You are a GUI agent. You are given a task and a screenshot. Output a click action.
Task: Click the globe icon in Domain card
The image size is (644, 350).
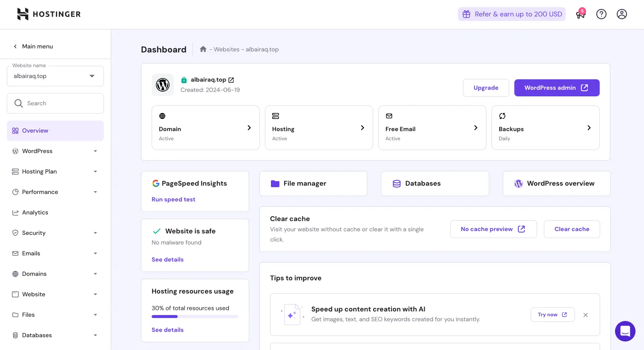[162, 116]
